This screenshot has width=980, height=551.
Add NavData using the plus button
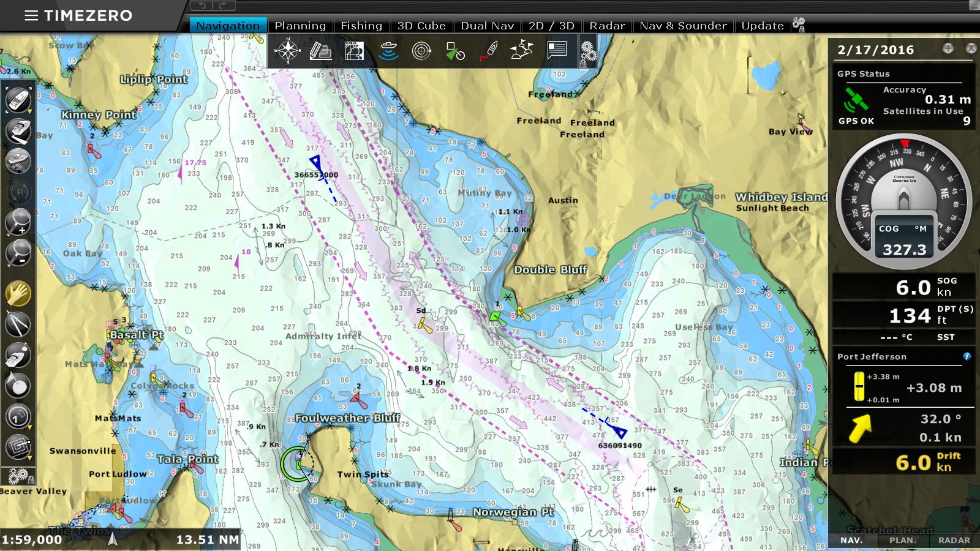pos(948,48)
